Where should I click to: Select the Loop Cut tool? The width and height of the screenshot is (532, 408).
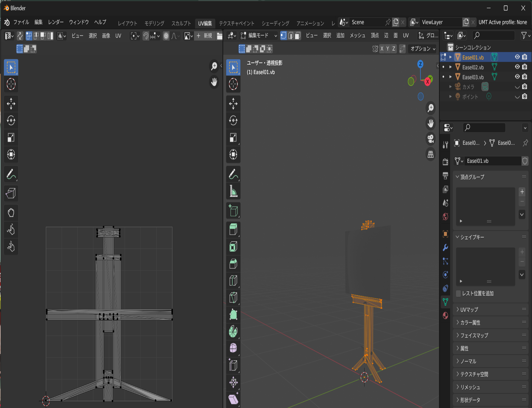click(x=233, y=280)
